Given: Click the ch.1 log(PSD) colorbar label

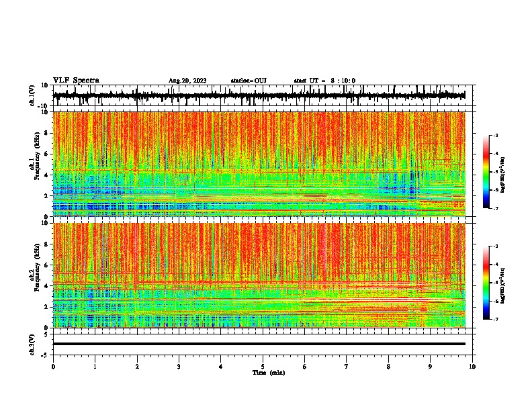Looking at the screenshot, I should tap(503, 175).
